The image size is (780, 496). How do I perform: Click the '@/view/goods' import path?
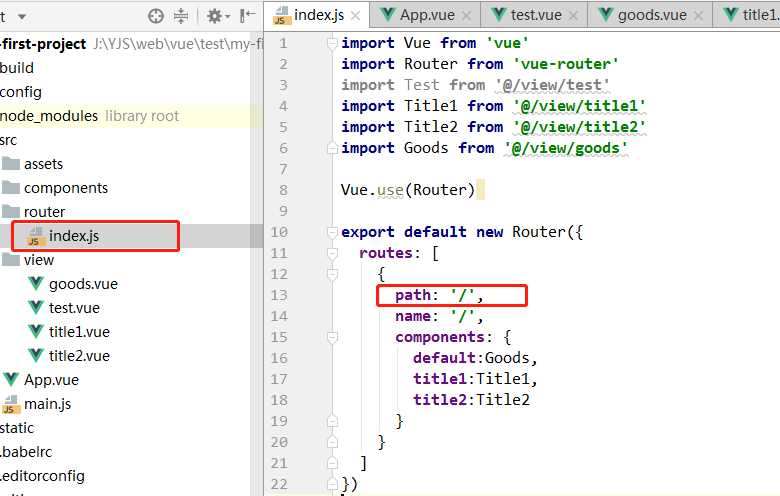click(x=566, y=148)
